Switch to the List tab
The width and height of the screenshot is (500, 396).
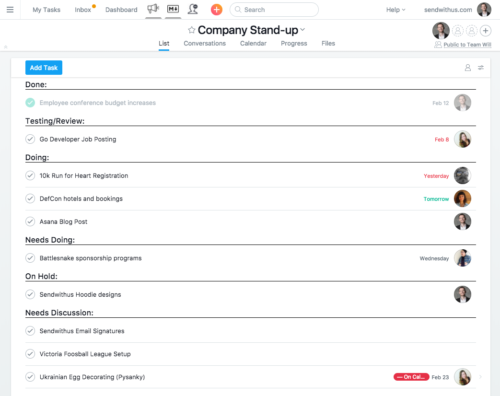[164, 43]
